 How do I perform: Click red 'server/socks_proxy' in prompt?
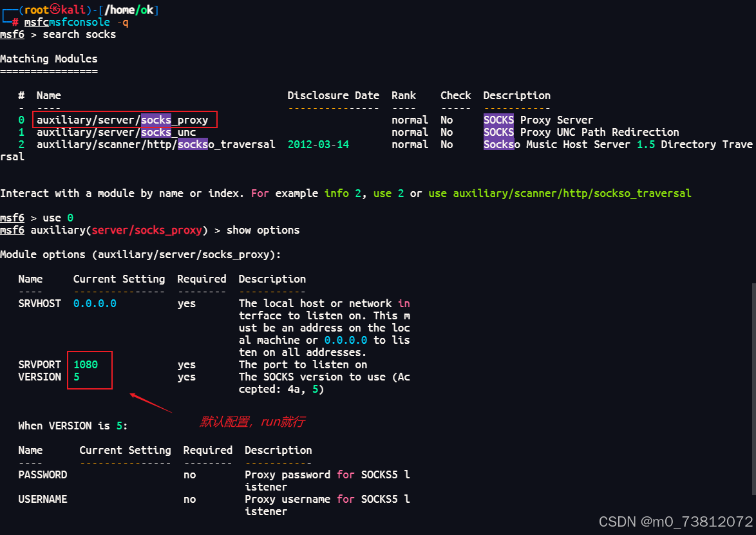point(147,230)
